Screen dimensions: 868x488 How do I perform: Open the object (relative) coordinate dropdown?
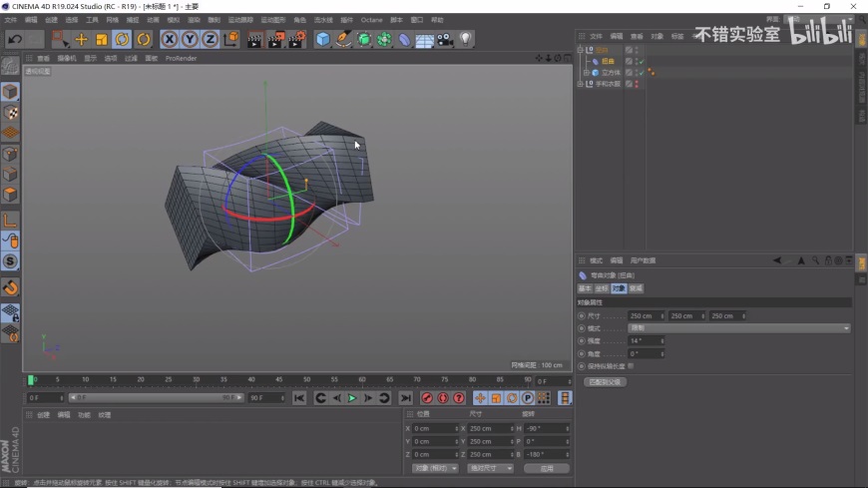tap(435, 468)
